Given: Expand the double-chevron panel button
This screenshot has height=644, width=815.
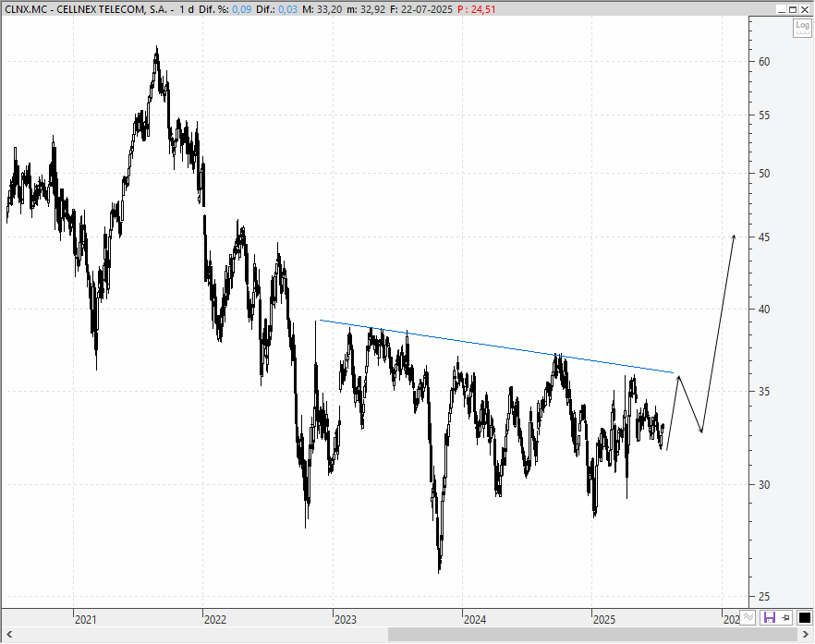Looking at the screenshot, I should point(748,617).
